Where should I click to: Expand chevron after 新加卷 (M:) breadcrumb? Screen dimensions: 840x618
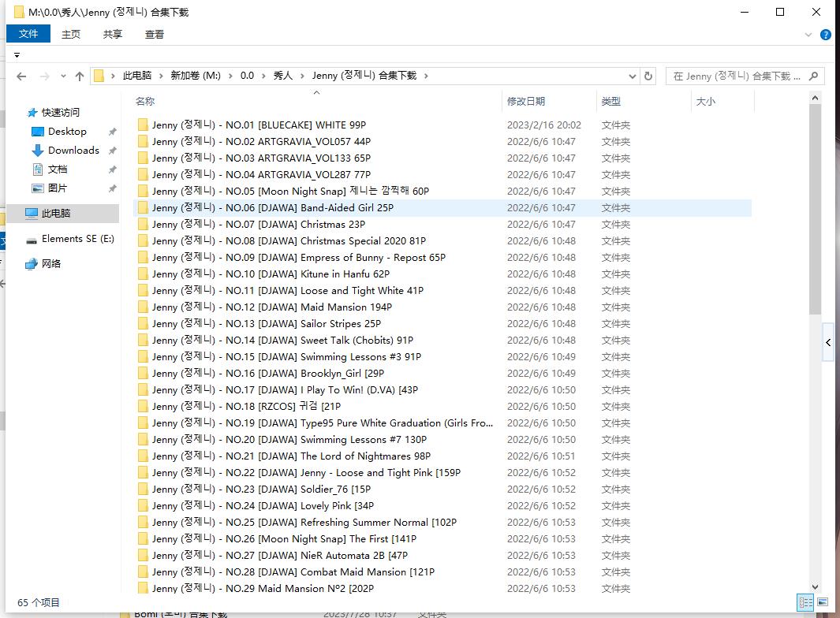[230, 76]
